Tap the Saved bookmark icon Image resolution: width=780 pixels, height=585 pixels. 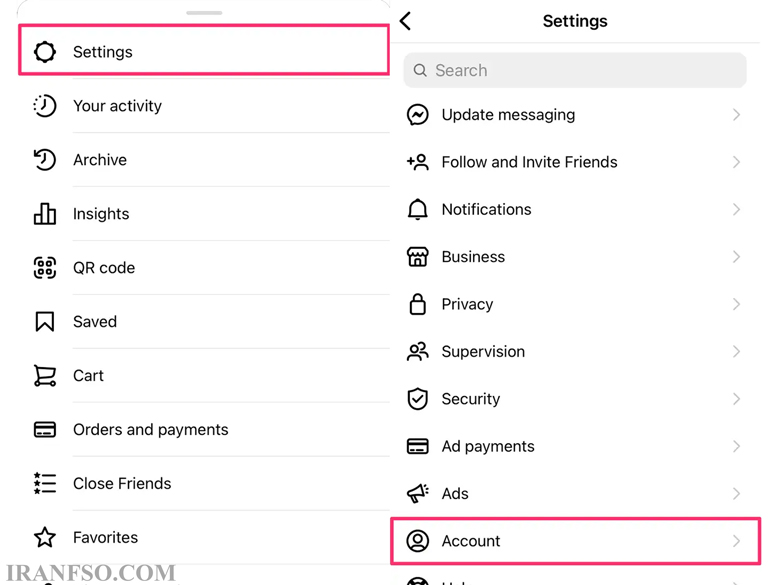[x=45, y=321]
